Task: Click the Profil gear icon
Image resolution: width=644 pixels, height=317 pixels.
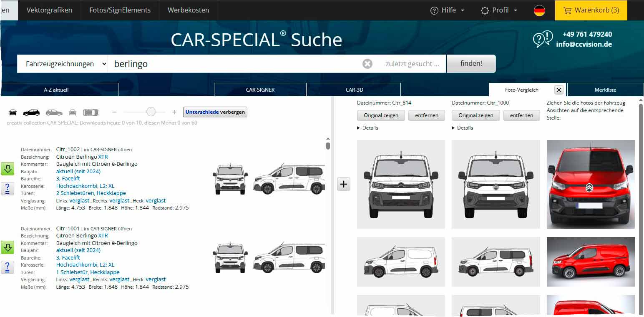Action: coord(485,10)
